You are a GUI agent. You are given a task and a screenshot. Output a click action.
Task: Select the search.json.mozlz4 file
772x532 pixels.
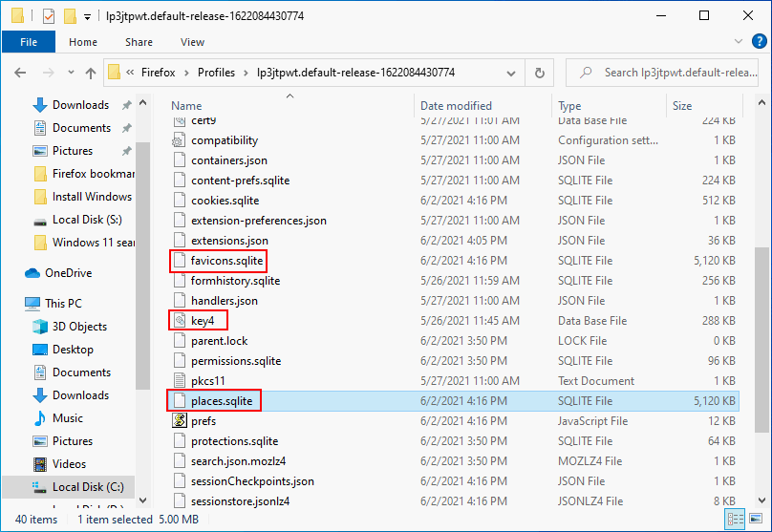point(238,461)
